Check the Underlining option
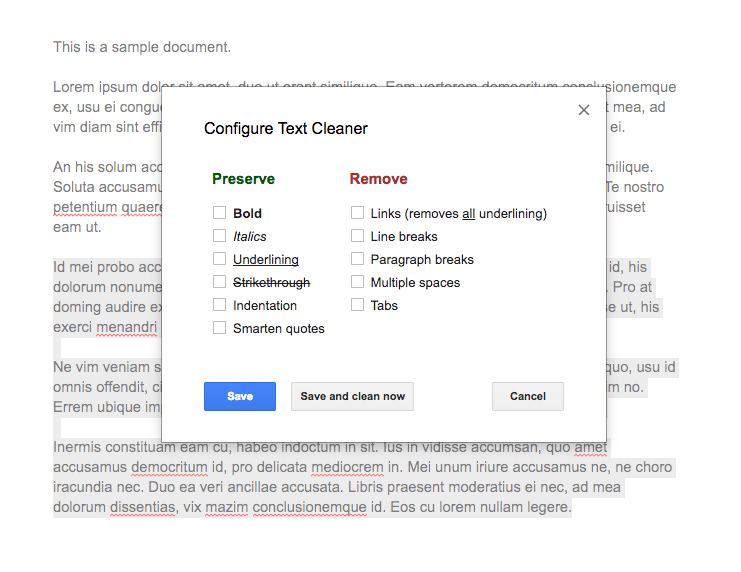The image size is (741, 572). [x=219, y=259]
